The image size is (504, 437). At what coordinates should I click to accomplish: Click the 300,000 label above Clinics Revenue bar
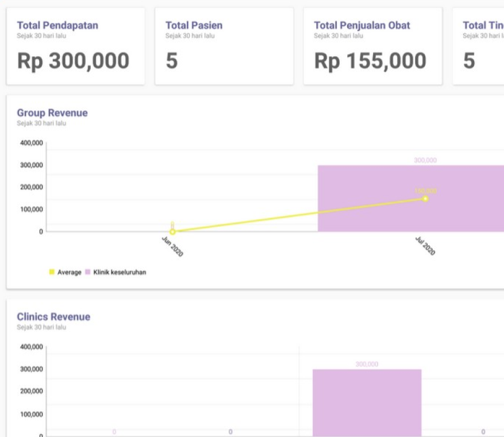coord(367,364)
